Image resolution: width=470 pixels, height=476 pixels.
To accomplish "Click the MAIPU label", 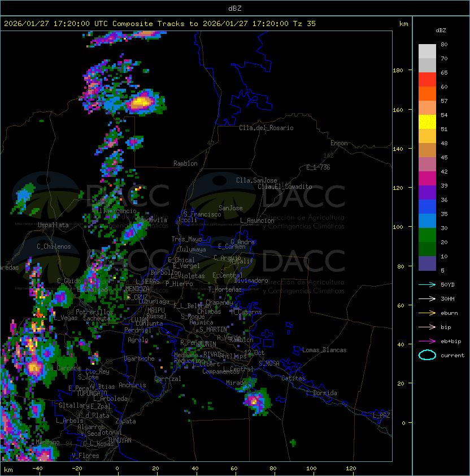I will coord(156,310).
